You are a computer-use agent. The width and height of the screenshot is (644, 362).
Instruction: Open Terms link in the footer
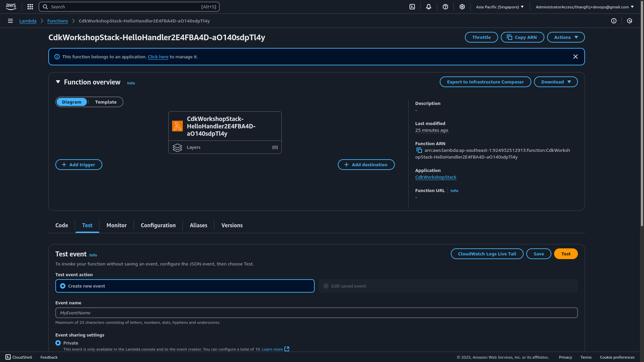586,357
